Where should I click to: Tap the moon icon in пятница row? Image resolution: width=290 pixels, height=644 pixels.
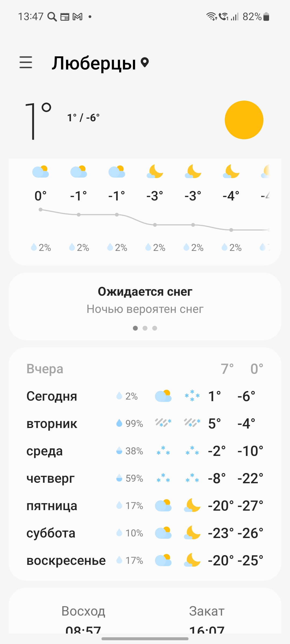coord(192,505)
